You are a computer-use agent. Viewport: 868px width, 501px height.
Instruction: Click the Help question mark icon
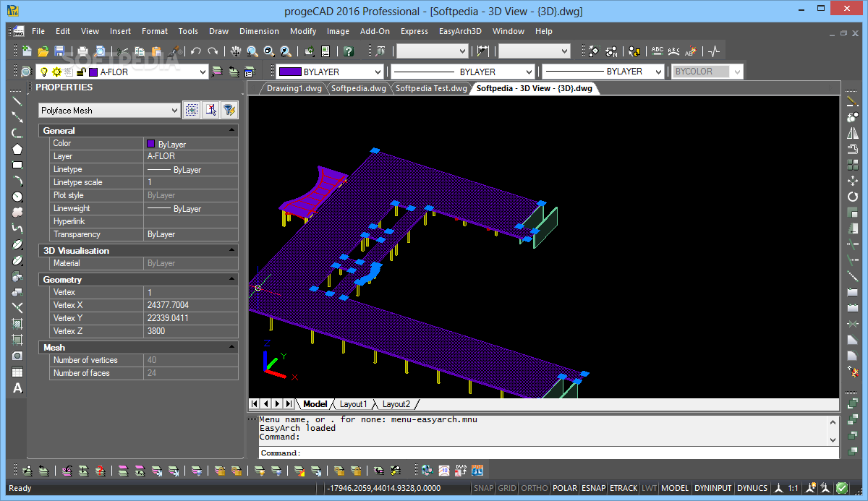click(348, 51)
